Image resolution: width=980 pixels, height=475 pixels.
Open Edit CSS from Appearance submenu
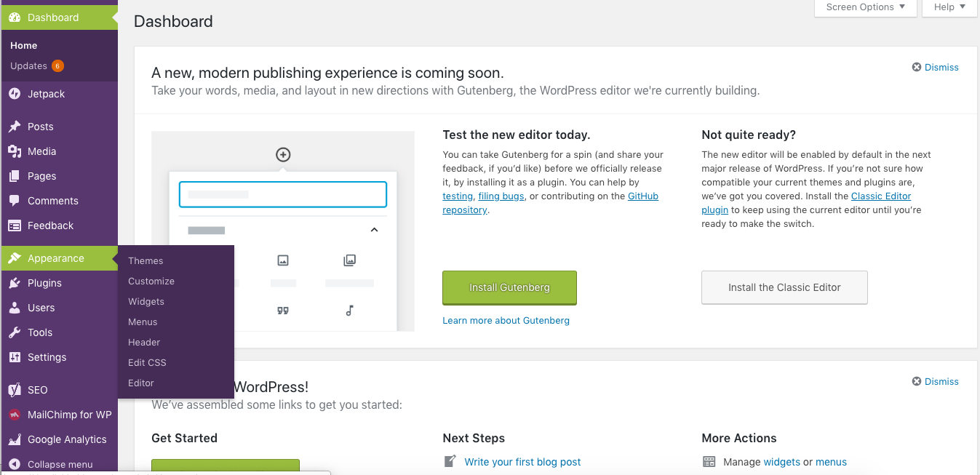pyautogui.click(x=147, y=362)
